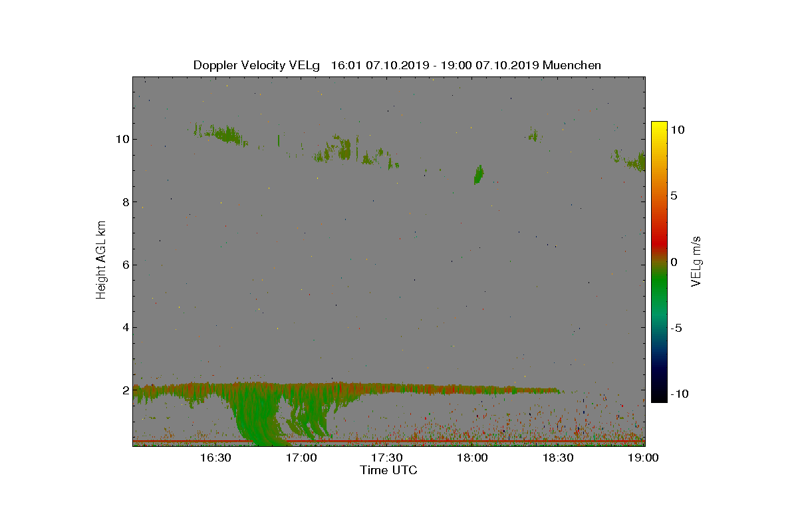
Task: Click the height tick label 2
Action: 124,390
